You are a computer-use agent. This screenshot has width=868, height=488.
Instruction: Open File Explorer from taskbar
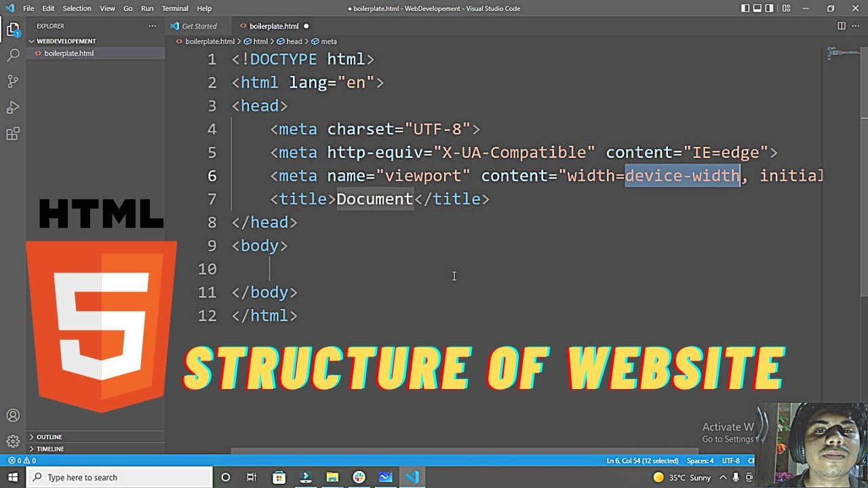pos(332,477)
